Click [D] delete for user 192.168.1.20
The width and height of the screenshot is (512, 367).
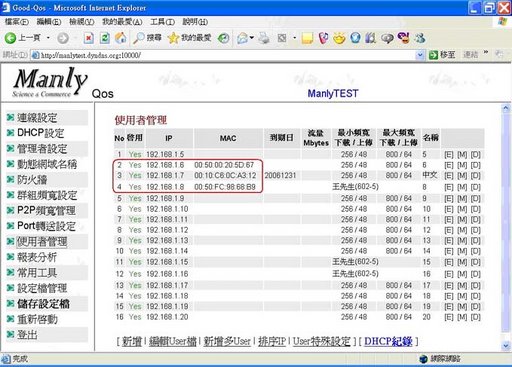(475, 317)
